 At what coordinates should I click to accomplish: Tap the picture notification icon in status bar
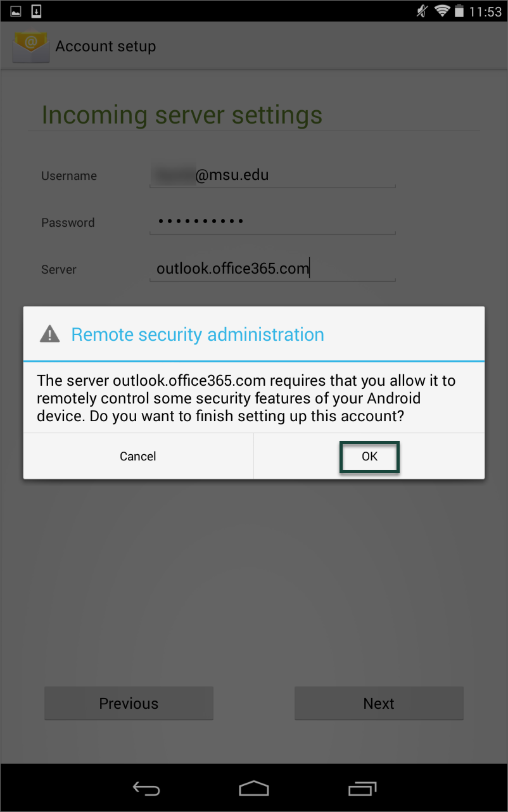point(16,11)
